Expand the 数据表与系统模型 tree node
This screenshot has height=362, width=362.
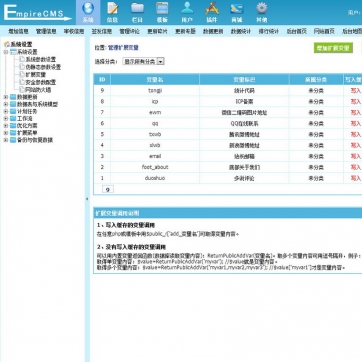tap(6, 104)
